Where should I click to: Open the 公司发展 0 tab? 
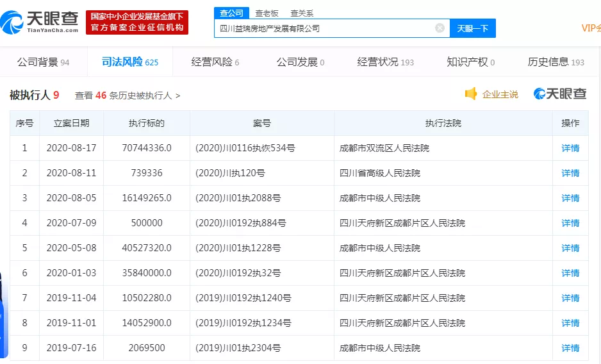tap(300, 62)
